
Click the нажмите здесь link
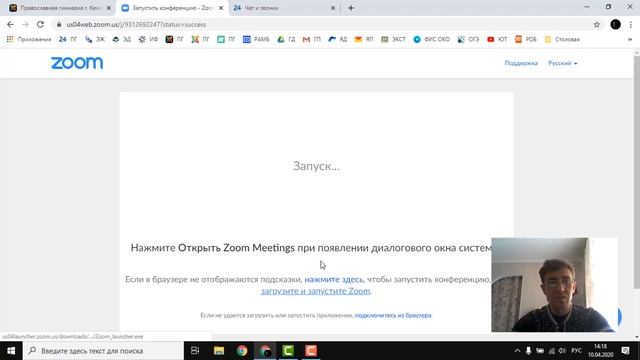point(333,280)
